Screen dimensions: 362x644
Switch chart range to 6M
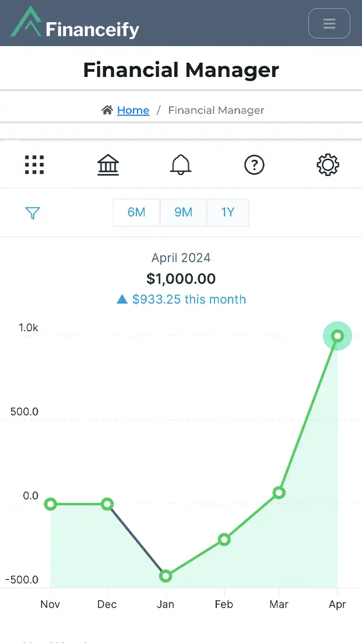point(136,212)
